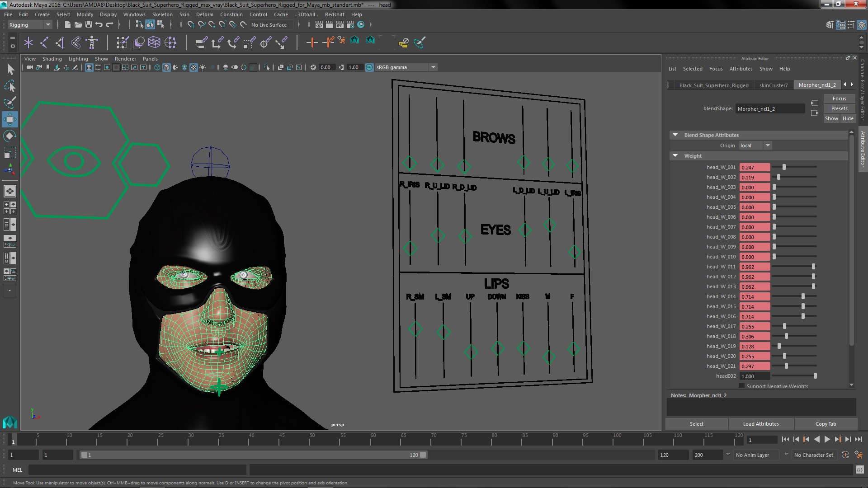Activate the Move tool in toolbox
Screen dimensions: 868x488
point(10,119)
